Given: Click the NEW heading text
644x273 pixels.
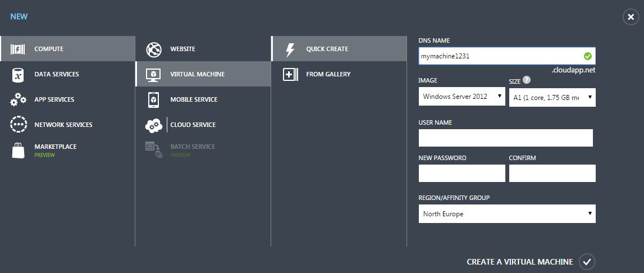Looking at the screenshot, I should (19, 17).
